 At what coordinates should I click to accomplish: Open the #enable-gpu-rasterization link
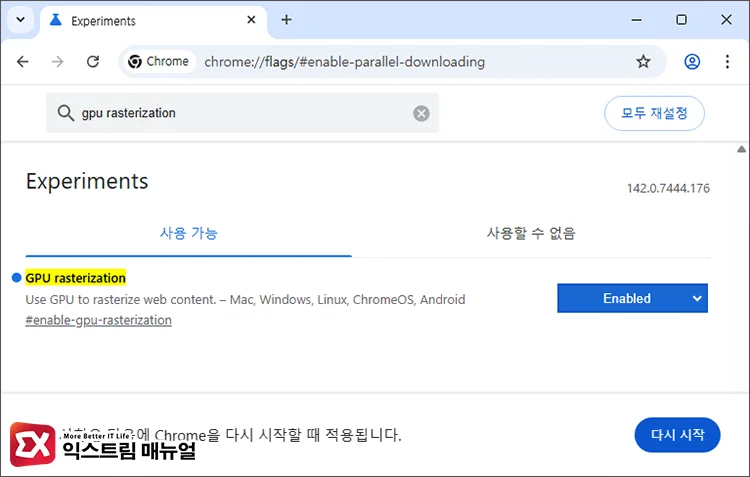tap(99, 320)
